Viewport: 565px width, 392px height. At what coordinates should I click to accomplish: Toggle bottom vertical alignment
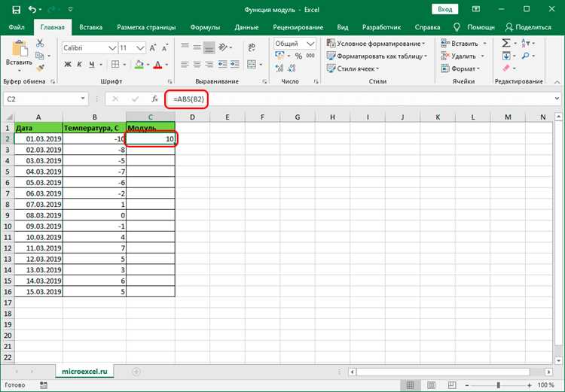[x=209, y=47]
